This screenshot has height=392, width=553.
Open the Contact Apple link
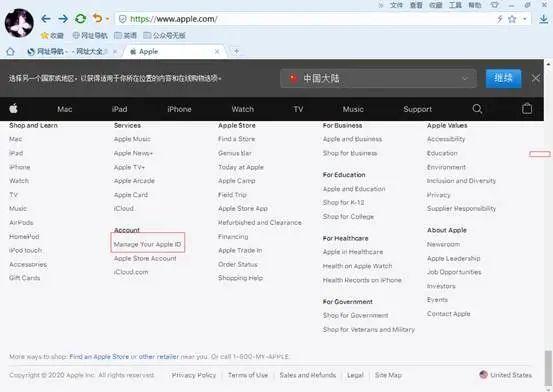tap(449, 314)
